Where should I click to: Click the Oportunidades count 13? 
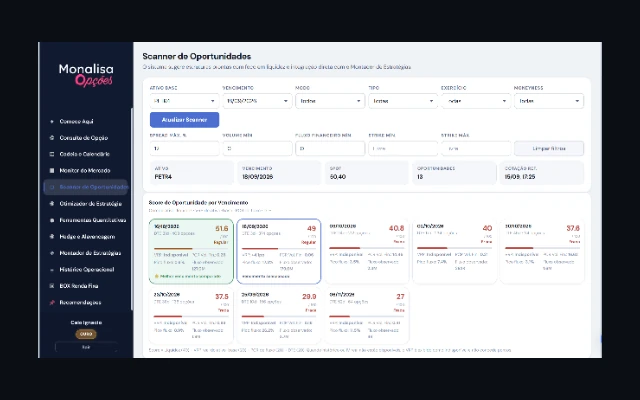420,177
